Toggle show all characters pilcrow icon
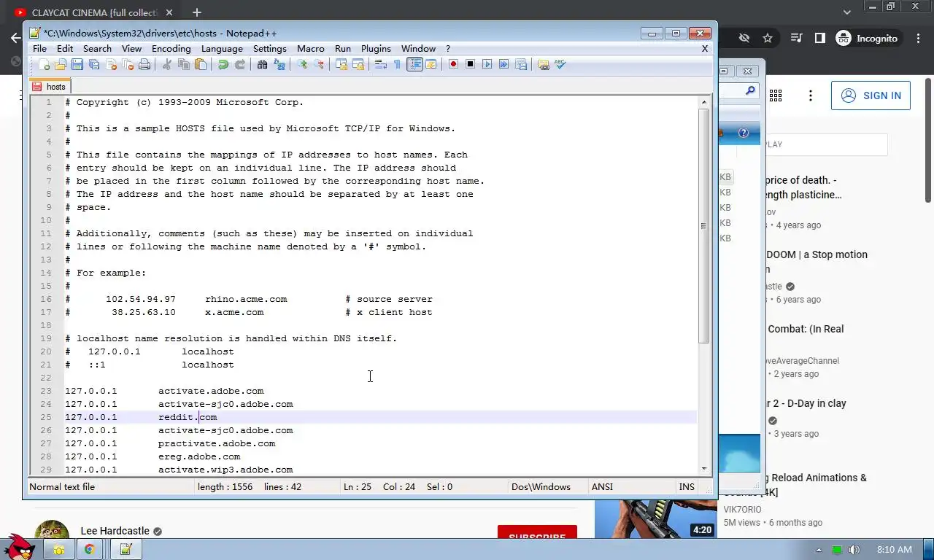Screen dimensions: 934x560 point(397,64)
